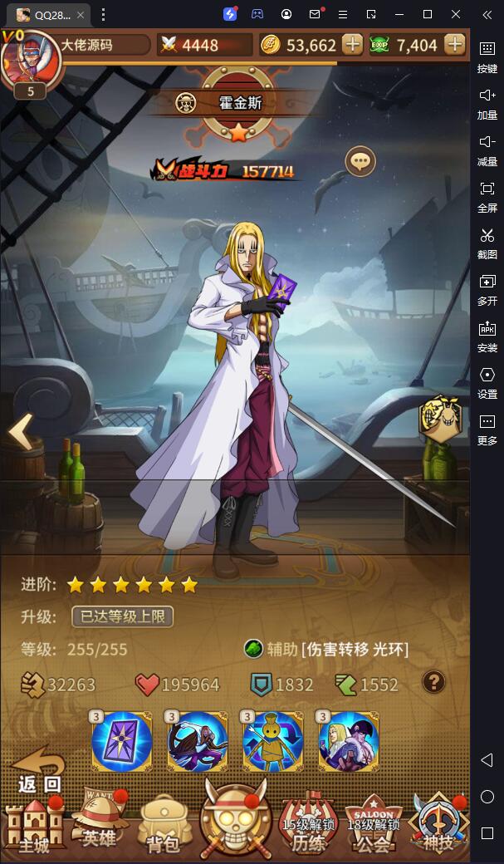
Task: Click the 按键 keyboard mapping icon
Action: coord(487,56)
